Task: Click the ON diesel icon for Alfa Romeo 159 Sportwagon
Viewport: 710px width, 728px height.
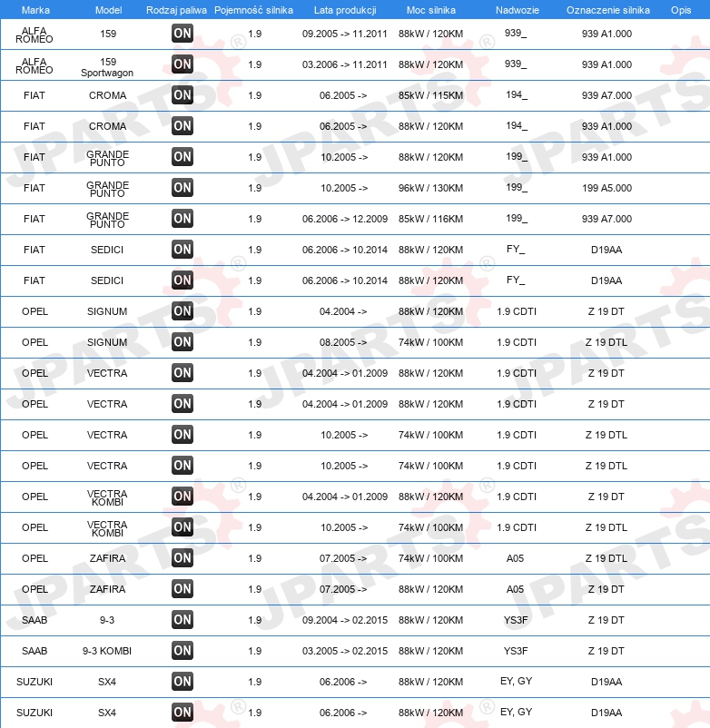Action: [182, 64]
